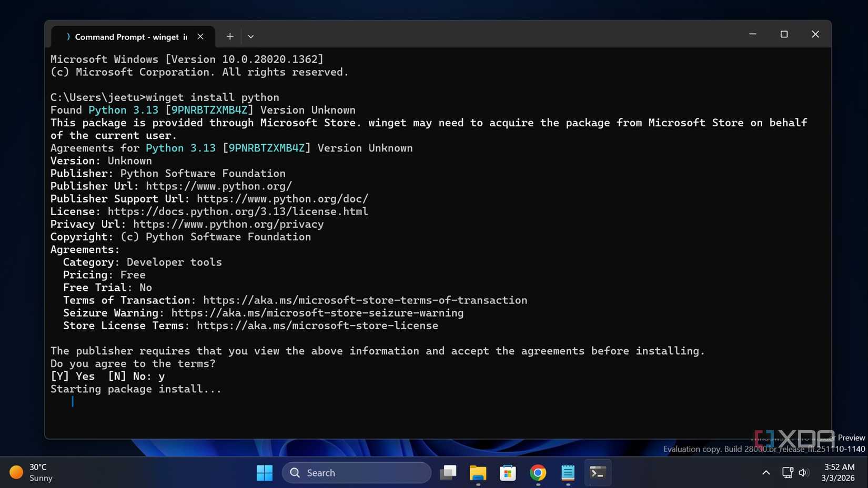
Task: Show hidden system tray icons
Action: pos(766,473)
